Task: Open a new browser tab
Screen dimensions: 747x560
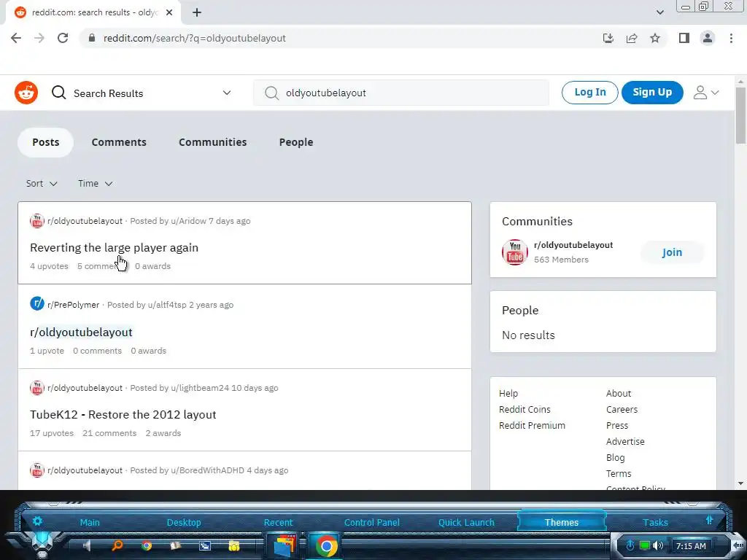Action: [197, 12]
